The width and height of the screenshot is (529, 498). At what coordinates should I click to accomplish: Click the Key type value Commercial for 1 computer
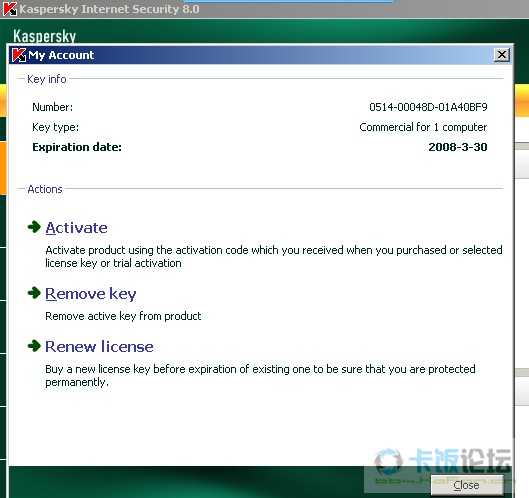[423, 127]
